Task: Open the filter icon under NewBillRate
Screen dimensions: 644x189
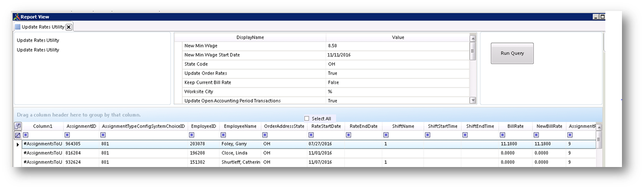Action: click(537, 135)
